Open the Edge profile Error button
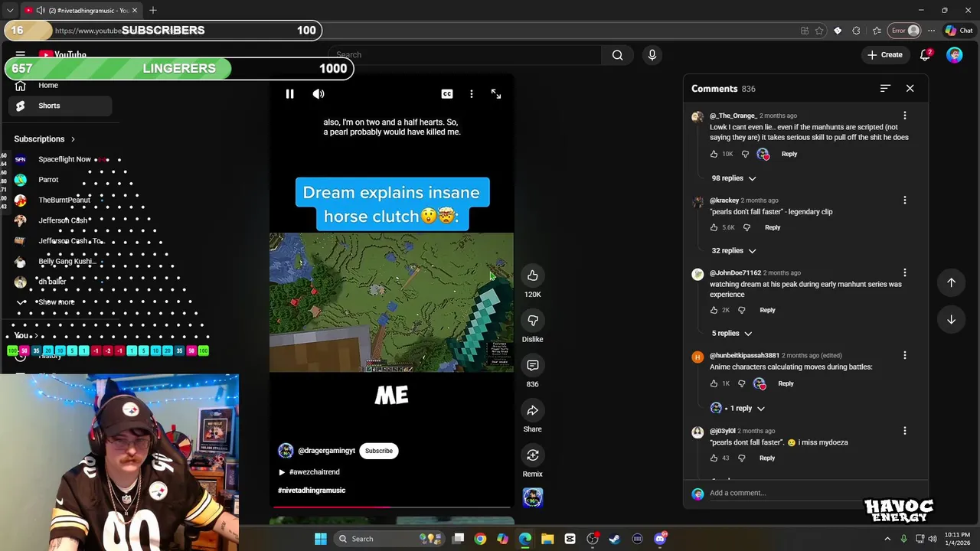 tap(904, 31)
